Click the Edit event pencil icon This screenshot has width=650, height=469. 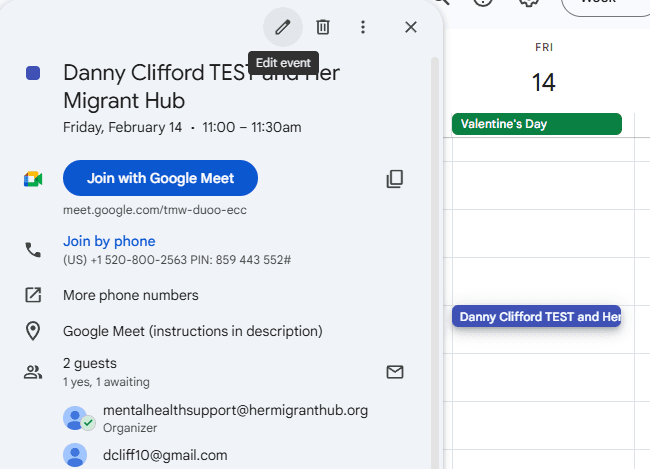(x=283, y=27)
